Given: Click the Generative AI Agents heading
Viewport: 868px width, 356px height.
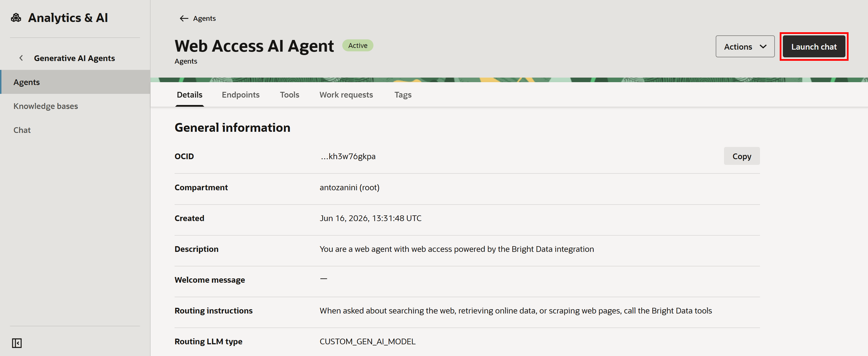Looking at the screenshot, I should (x=74, y=58).
